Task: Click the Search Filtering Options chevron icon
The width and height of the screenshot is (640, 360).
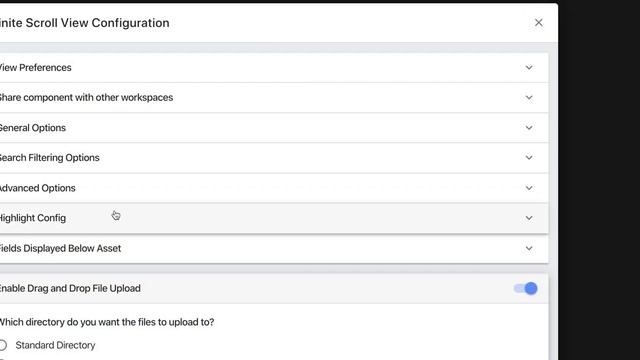Action: click(x=529, y=158)
